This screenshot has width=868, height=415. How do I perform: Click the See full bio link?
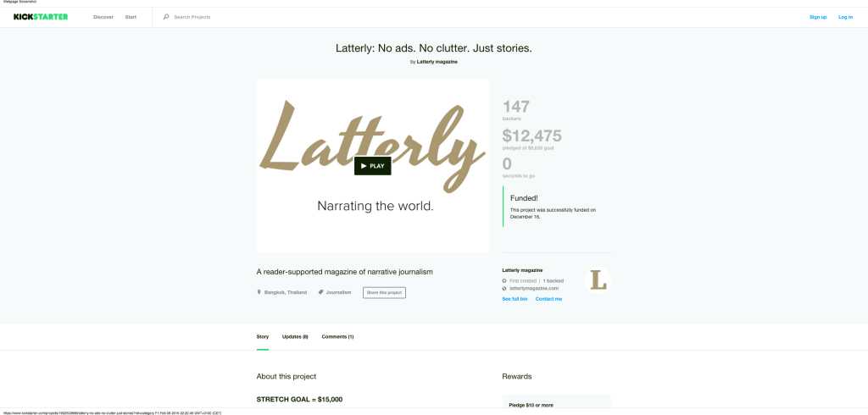coord(515,299)
